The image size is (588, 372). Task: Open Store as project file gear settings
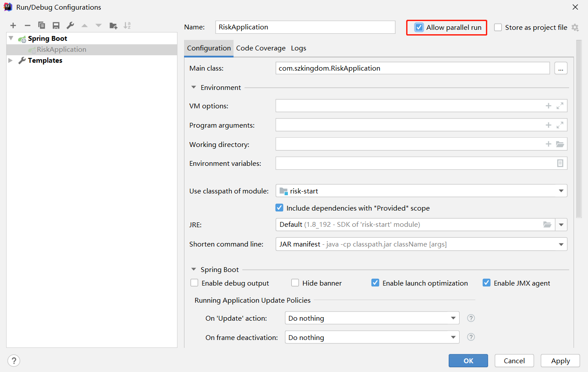[575, 27]
